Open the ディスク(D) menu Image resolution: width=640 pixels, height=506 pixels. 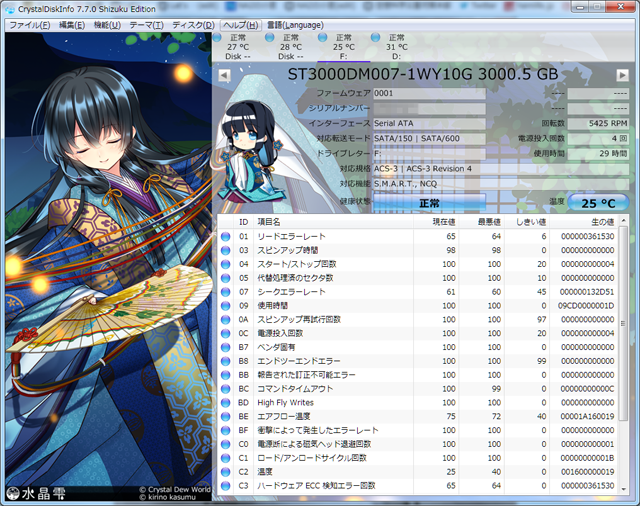[x=193, y=25]
